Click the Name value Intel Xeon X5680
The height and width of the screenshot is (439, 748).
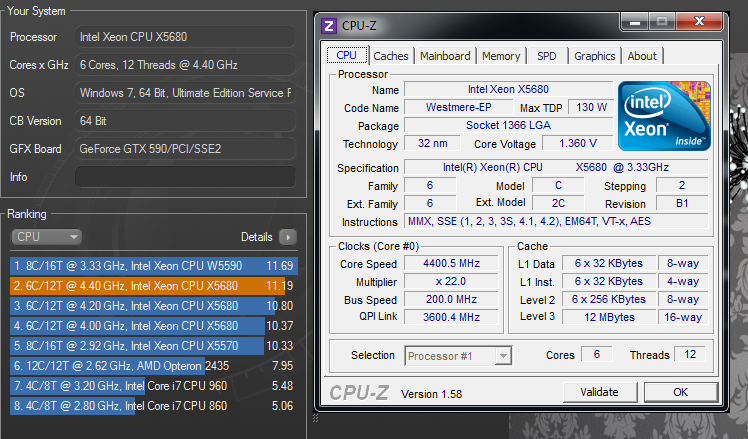(509, 89)
